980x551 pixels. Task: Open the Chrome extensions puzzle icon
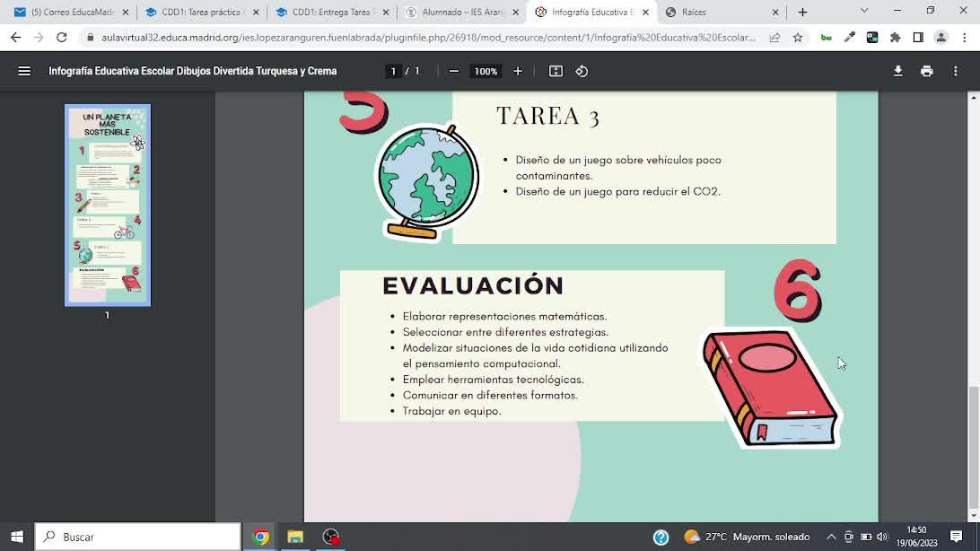pyautogui.click(x=895, y=38)
